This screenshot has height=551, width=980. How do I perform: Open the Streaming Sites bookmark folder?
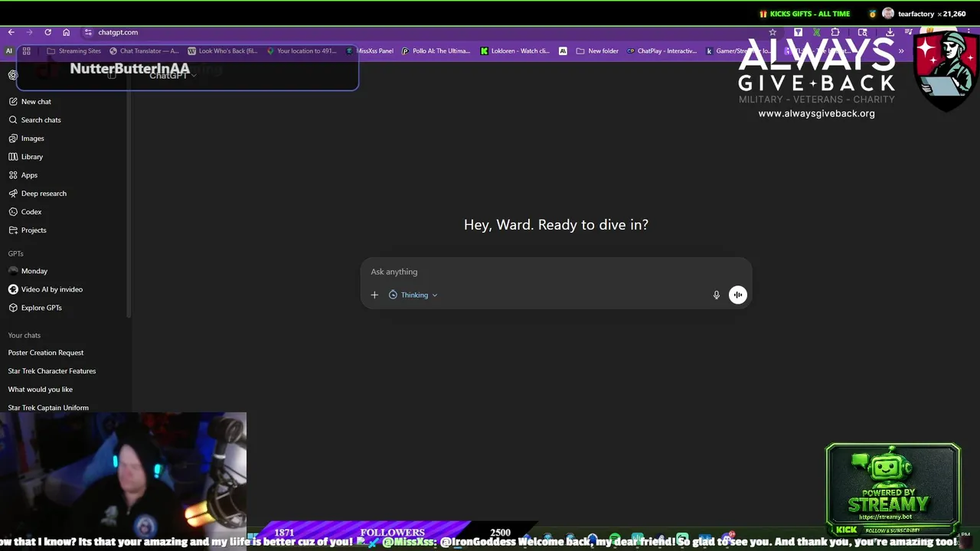tap(74, 51)
